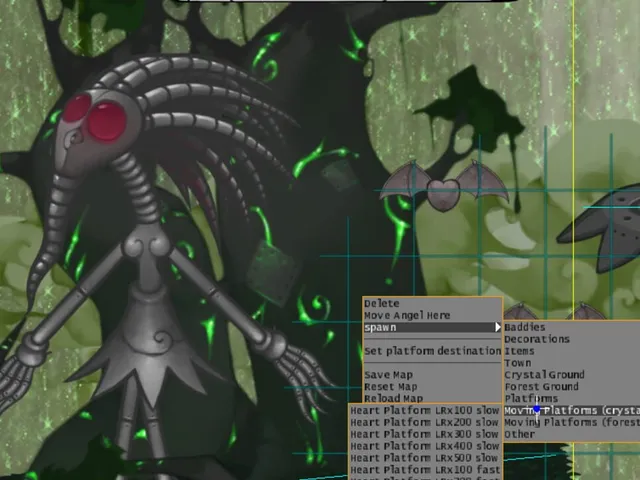The width and height of the screenshot is (640, 480).
Task: Open Moving Platforms (forest) category
Action: coord(572,422)
